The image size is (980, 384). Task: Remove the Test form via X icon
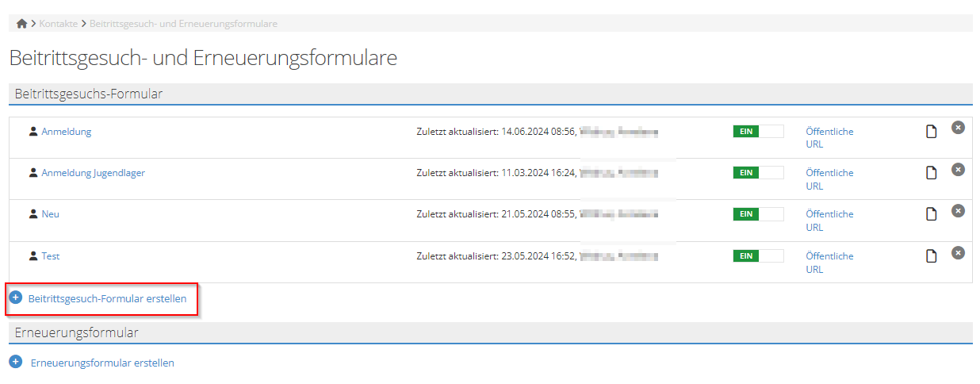[958, 252]
